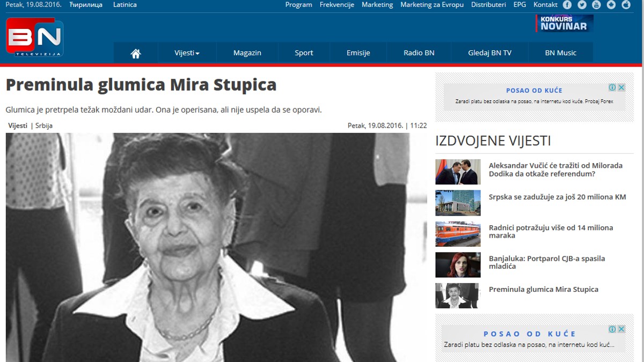Close the Posao od kuće ad

tap(621, 87)
